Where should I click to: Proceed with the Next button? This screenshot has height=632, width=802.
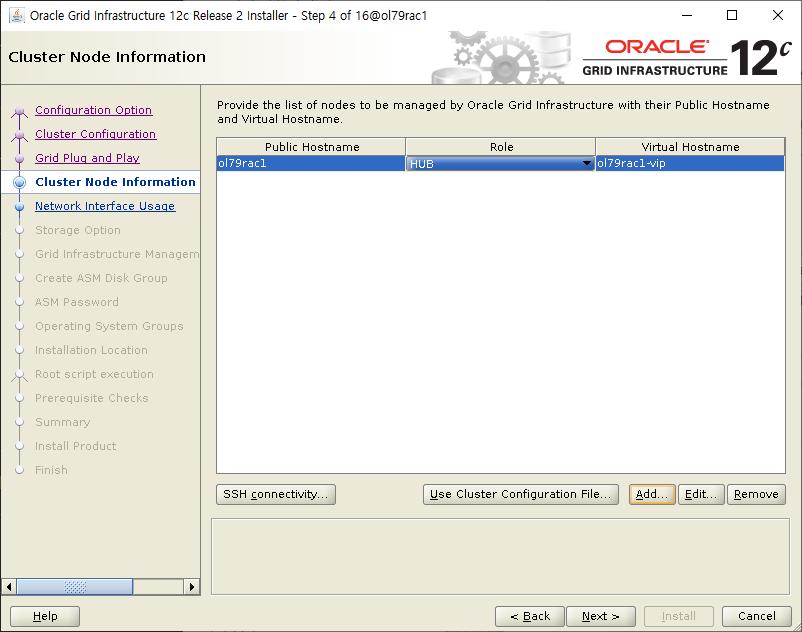tap(601, 616)
